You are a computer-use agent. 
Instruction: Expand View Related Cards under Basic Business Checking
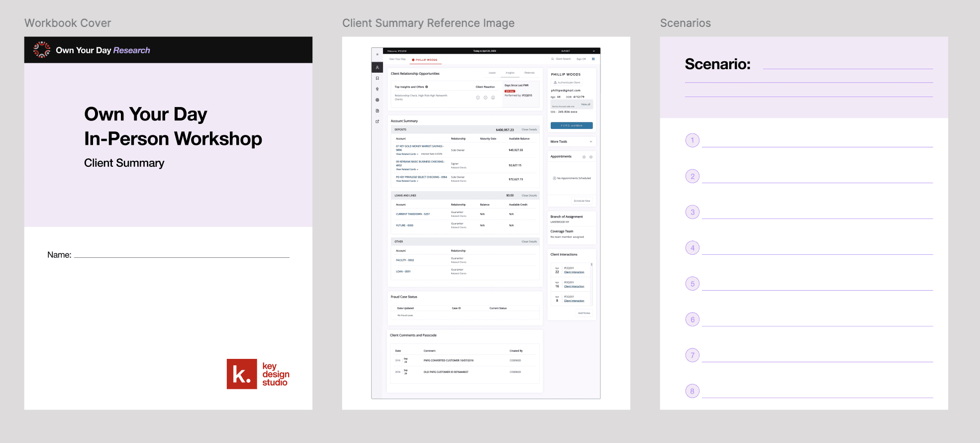click(407, 170)
